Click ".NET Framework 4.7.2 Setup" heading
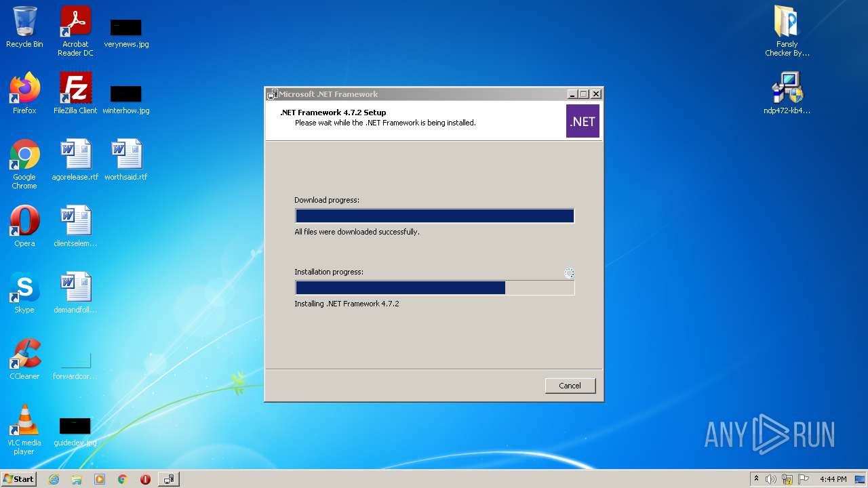Screen dimensions: 868x488 coord(333,113)
